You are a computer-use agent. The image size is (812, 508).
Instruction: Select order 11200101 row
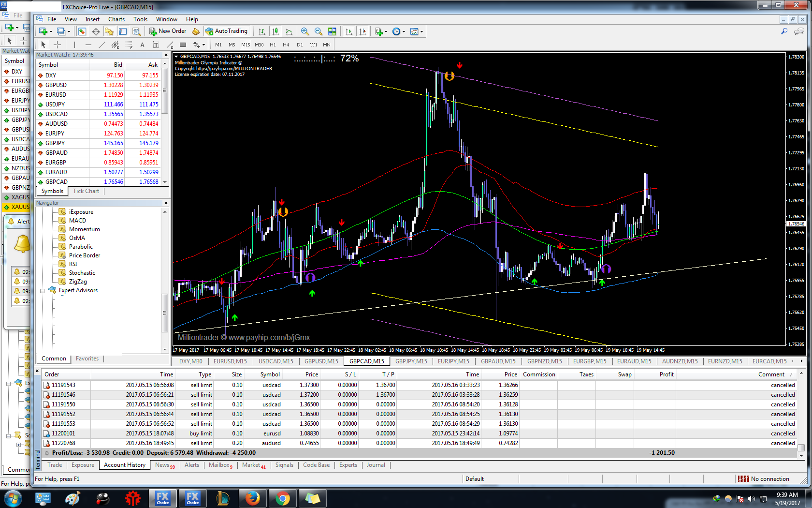(x=420, y=433)
